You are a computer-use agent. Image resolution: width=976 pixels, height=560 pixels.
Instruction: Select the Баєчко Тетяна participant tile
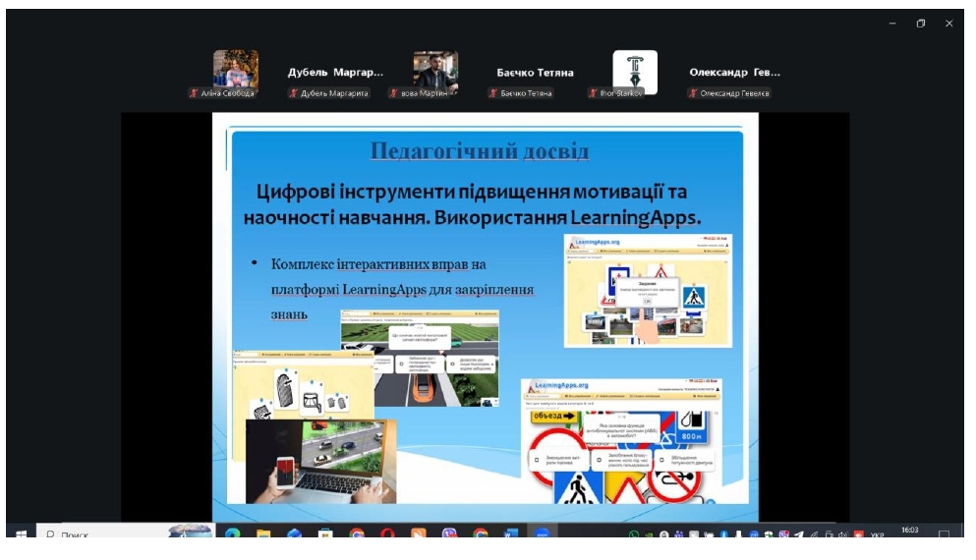(536, 73)
